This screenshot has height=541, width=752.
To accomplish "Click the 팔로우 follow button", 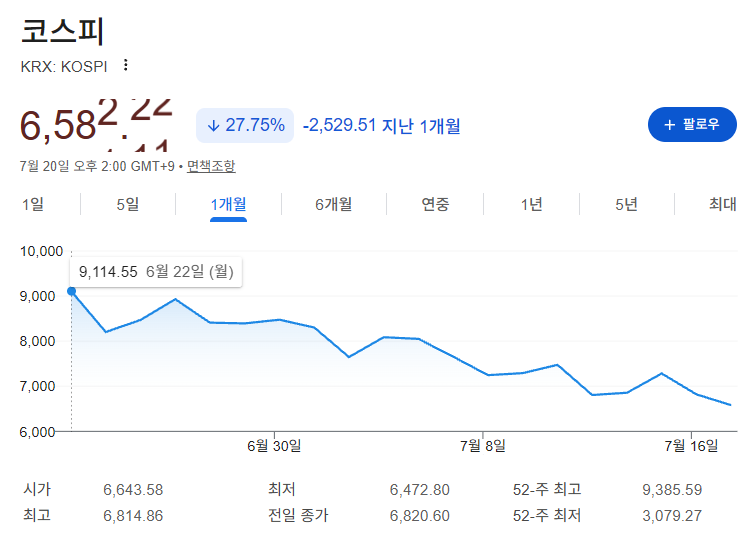I will 692,125.
